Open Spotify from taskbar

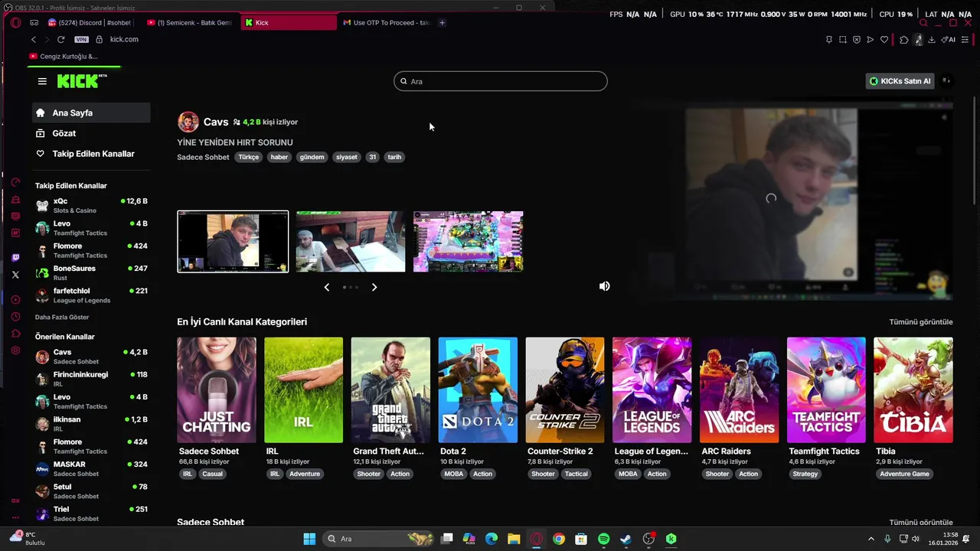point(603,539)
